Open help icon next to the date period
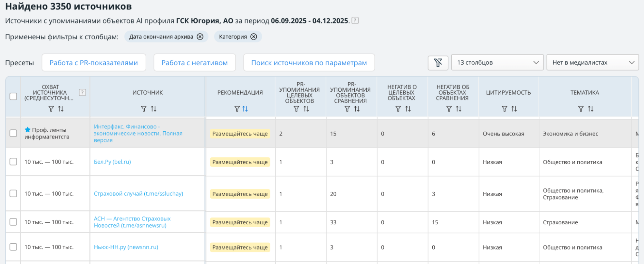The image size is (644, 264). click(x=355, y=21)
